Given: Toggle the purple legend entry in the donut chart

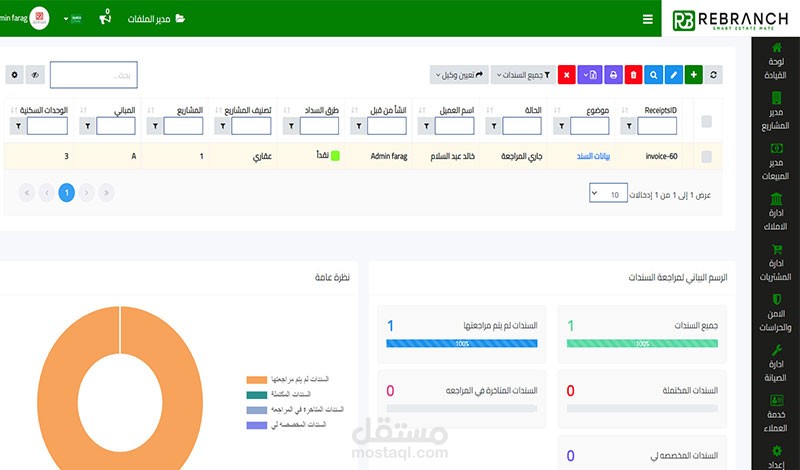Looking at the screenshot, I should 257,425.
